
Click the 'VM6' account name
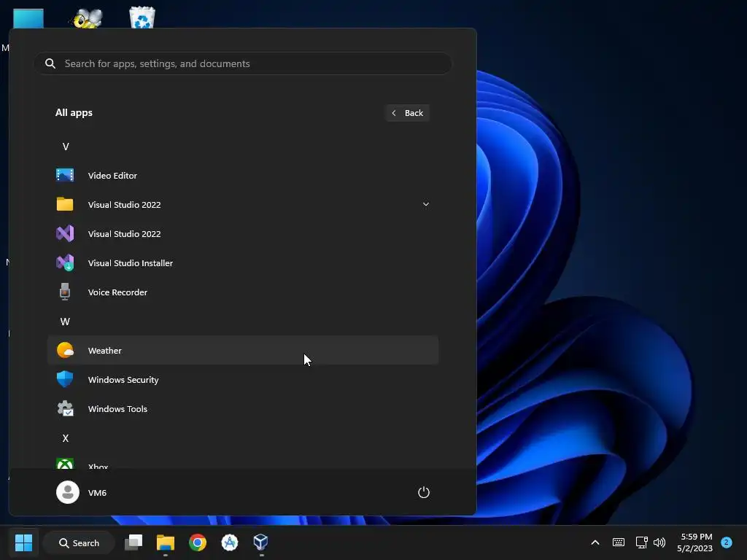tap(97, 493)
